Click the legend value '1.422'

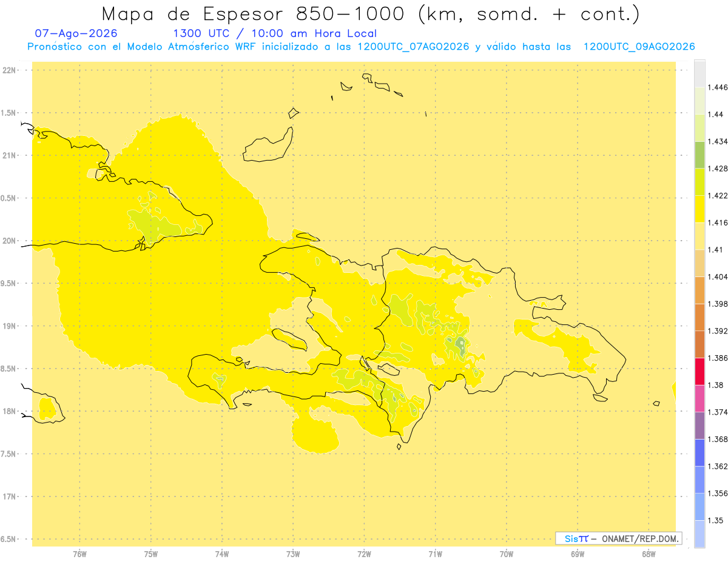point(718,196)
